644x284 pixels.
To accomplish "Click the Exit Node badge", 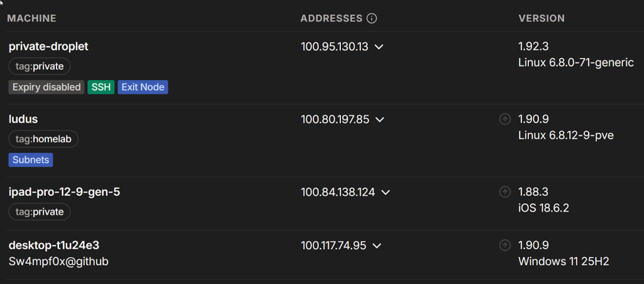I will click(143, 87).
